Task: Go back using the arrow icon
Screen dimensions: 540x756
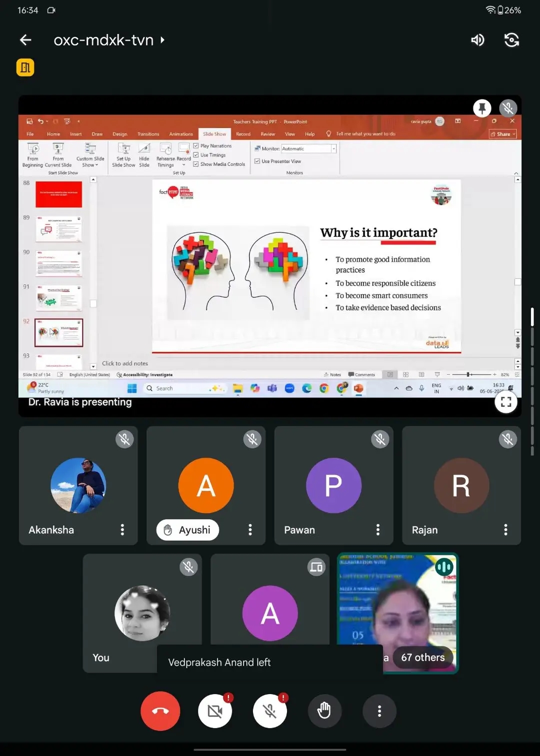Action: click(x=25, y=40)
